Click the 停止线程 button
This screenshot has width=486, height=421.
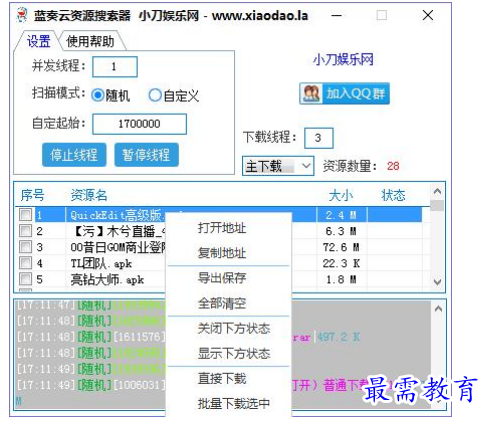[74, 155]
